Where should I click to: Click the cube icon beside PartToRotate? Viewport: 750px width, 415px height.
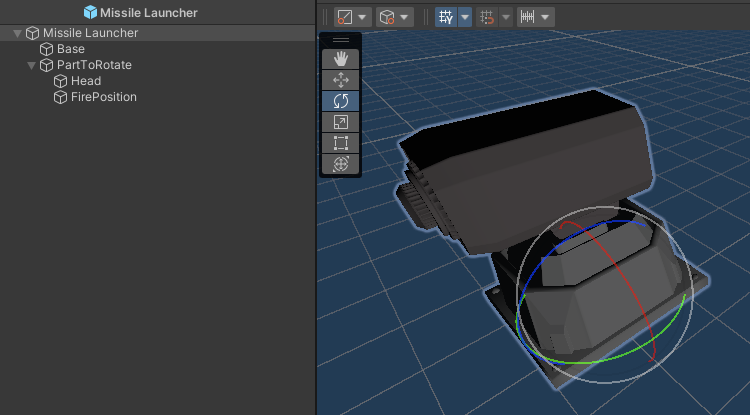pos(46,65)
